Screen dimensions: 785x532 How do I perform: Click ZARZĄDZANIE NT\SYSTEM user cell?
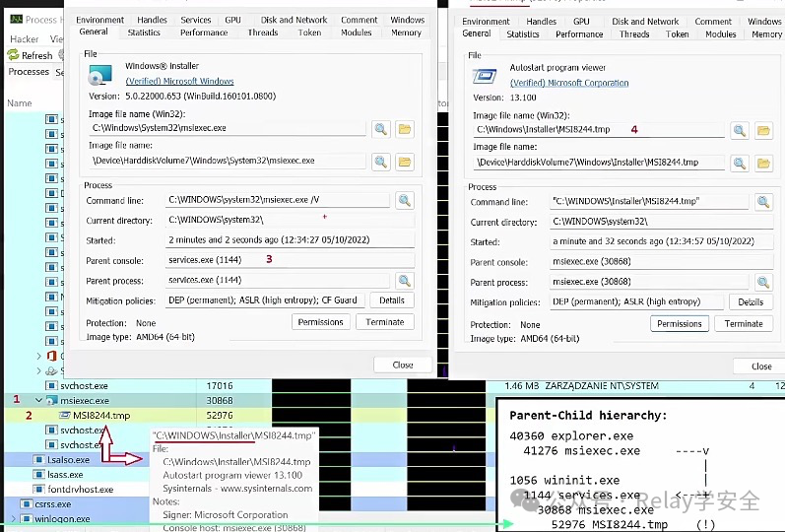[x=601, y=386]
